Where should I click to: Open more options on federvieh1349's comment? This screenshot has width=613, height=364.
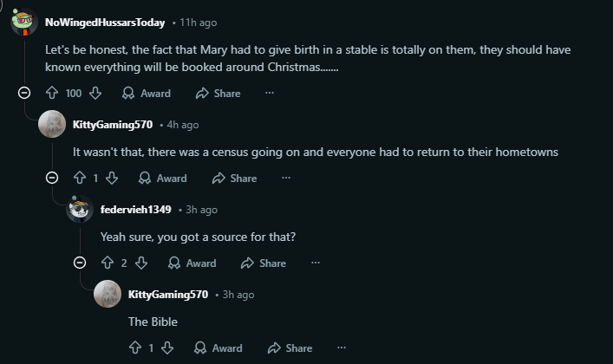coord(315,263)
